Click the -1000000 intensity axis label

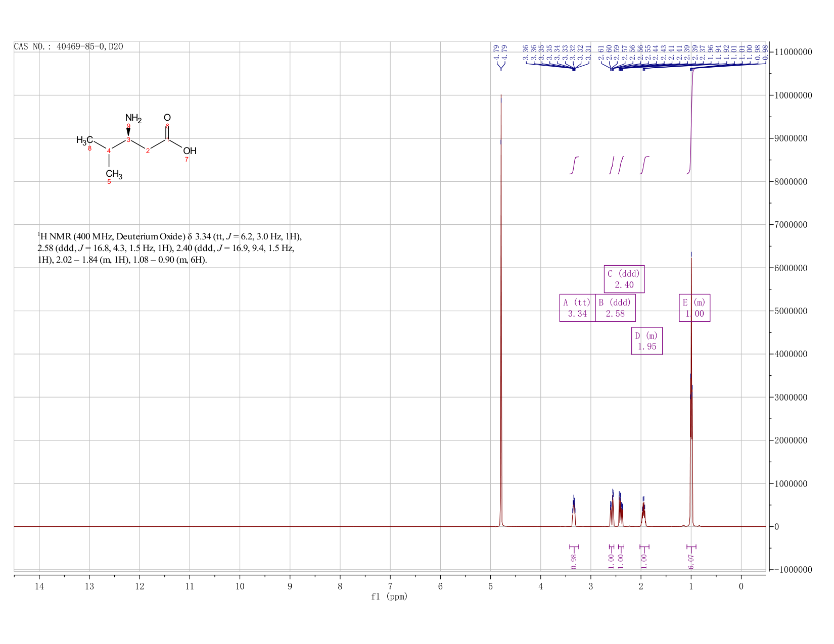(793, 570)
